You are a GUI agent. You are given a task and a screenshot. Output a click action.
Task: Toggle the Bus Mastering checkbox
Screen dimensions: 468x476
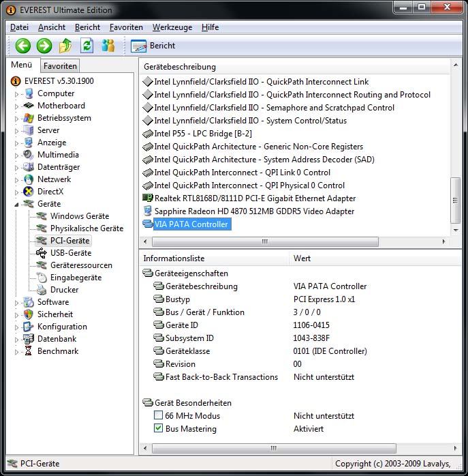tap(158, 428)
